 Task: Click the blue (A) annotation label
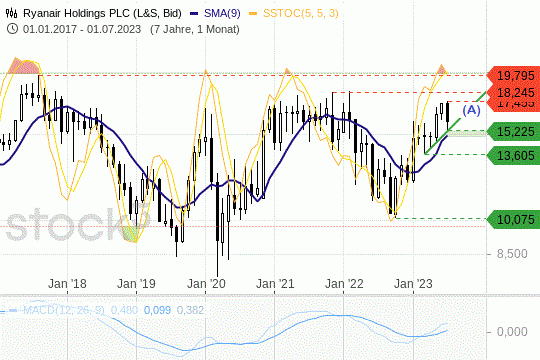471,110
